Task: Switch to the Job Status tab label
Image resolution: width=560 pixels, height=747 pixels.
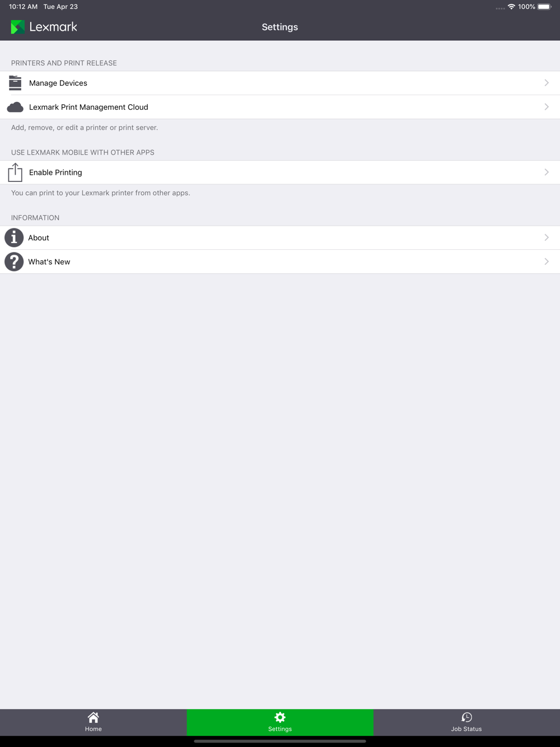Action: 466,729
